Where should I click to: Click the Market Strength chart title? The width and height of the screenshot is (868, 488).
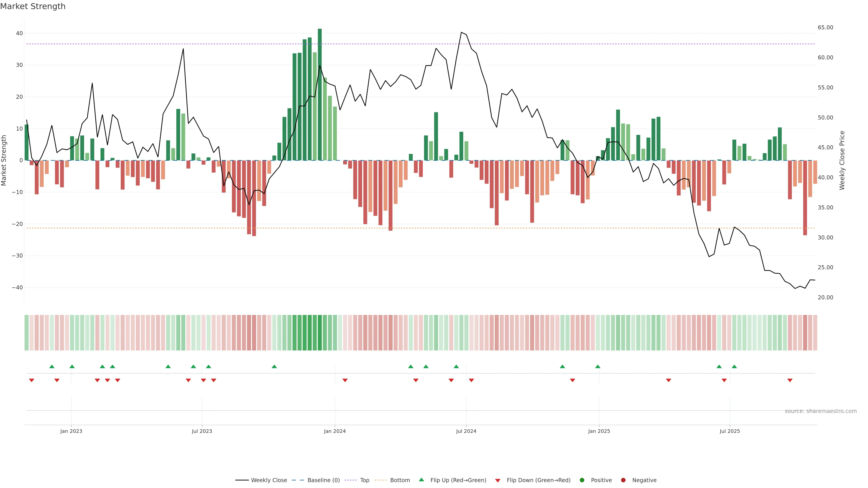33,6
